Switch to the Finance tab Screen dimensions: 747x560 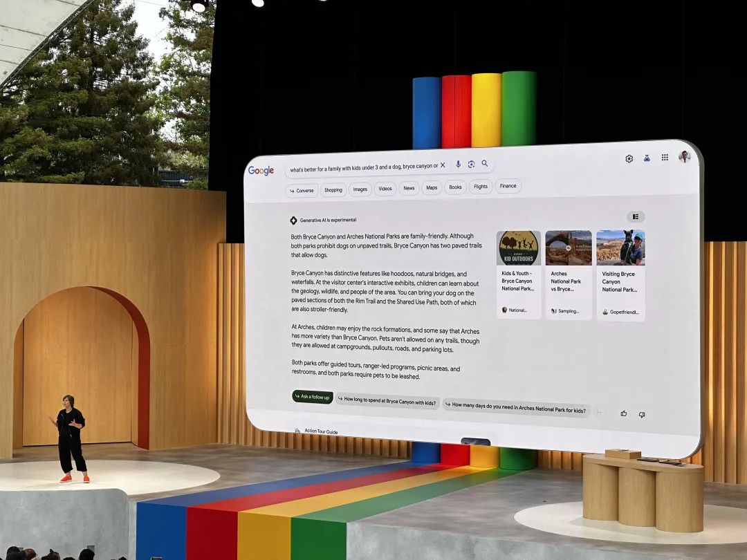[508, 186]
